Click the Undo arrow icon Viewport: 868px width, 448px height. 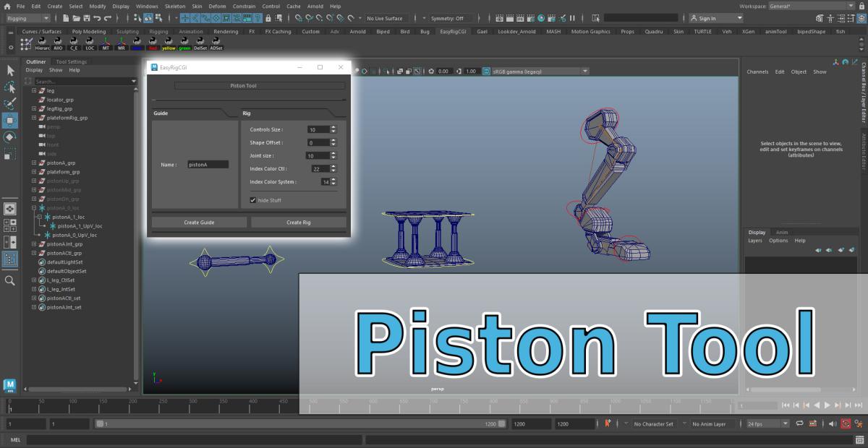[97, 18]
